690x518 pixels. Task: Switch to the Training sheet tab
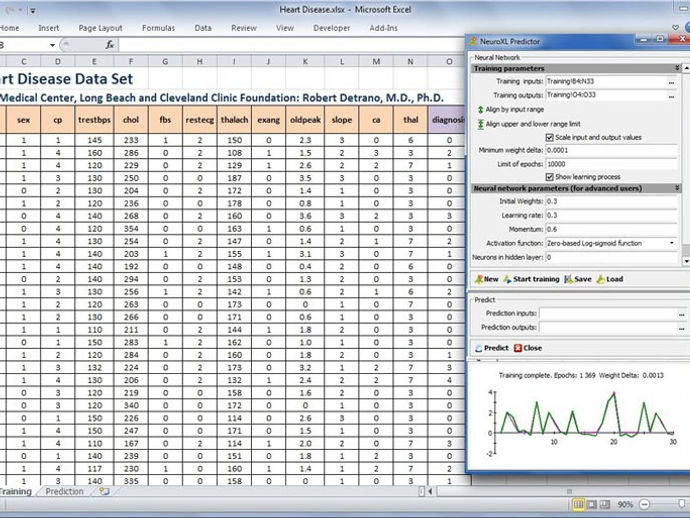coord(16,492)
